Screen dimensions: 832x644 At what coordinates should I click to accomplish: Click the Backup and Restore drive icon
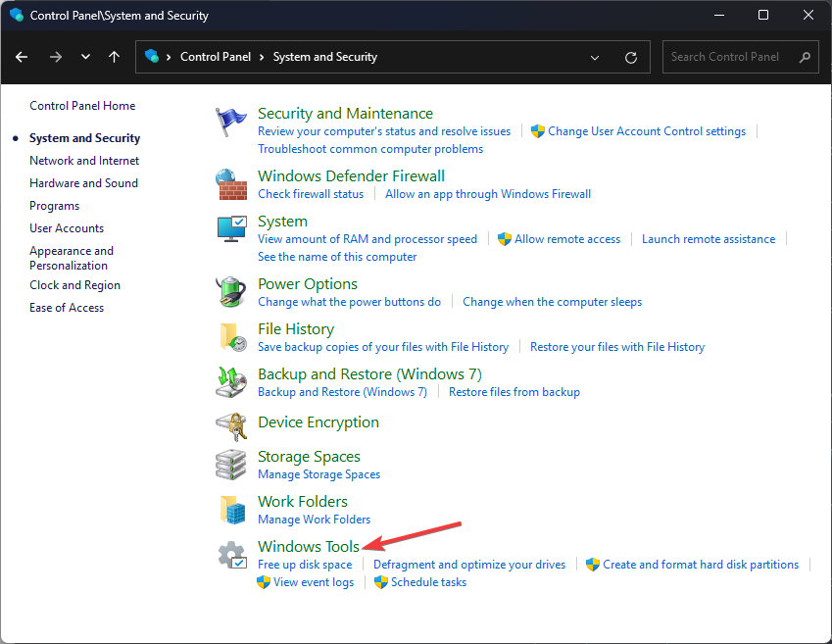point(231,382)
